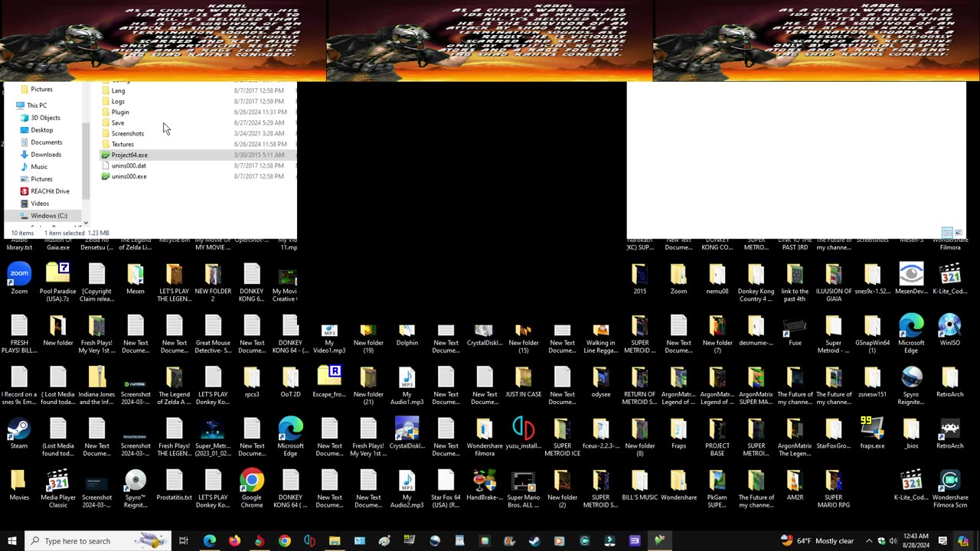Open the JUST IN CASE folder
The width and height of the screenshot is (980, 551).
pyautogui.click(x=524, y=382)
